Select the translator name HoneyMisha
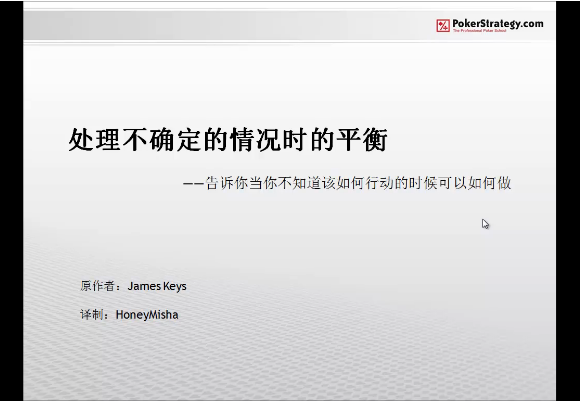Screen dimensions: 581x401 [x=147, y=315]
